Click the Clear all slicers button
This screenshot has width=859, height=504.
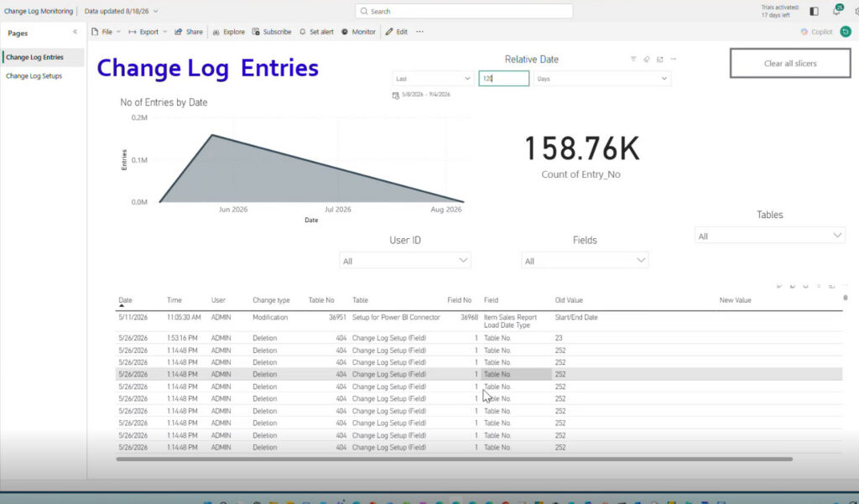click(790, 63)
